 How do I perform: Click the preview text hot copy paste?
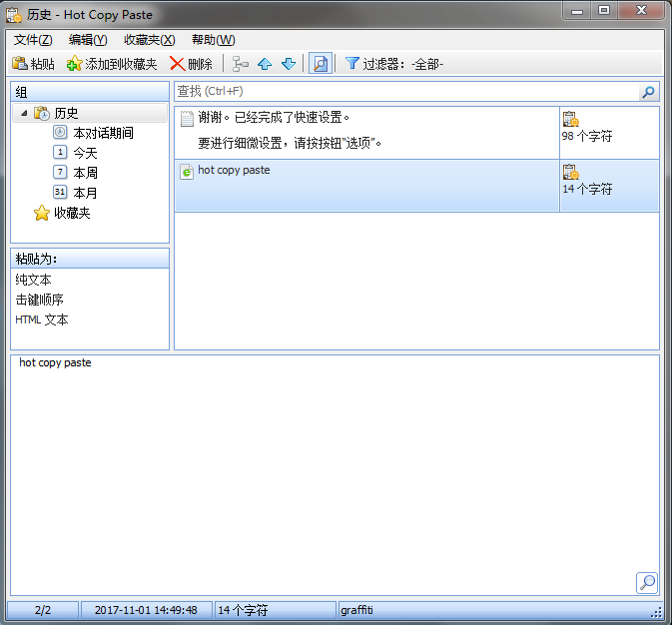pos(55,362)
